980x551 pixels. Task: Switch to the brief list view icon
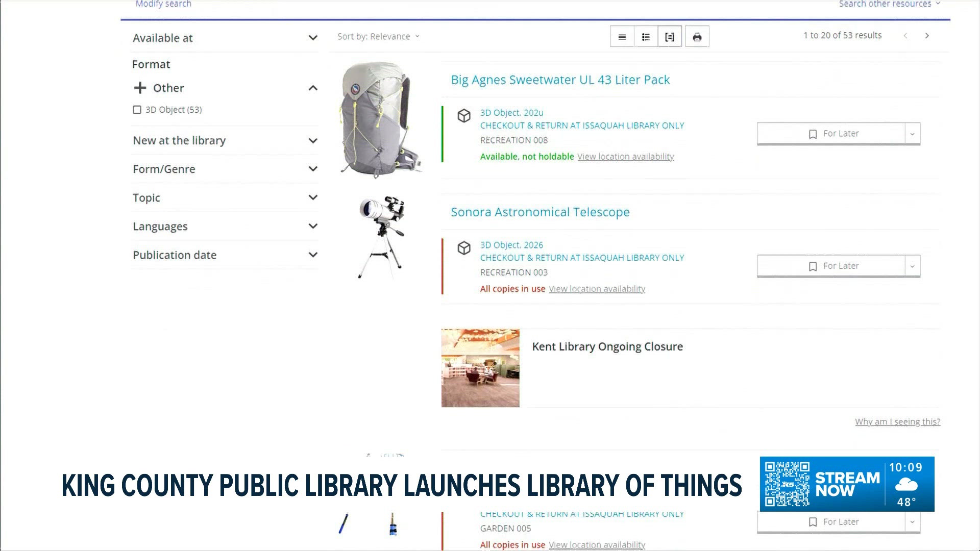(x=622, y=37)
